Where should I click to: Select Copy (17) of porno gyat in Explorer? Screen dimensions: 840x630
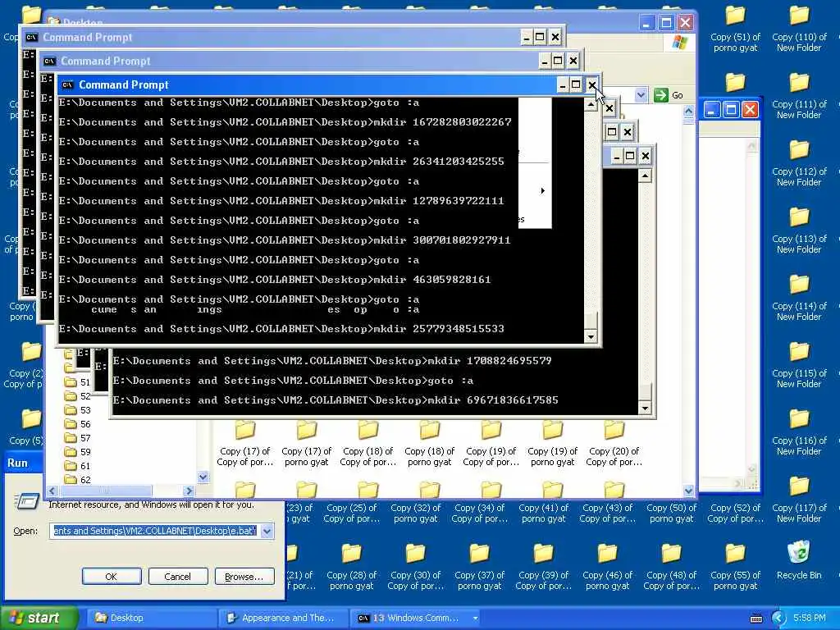[x=307, y=444]
